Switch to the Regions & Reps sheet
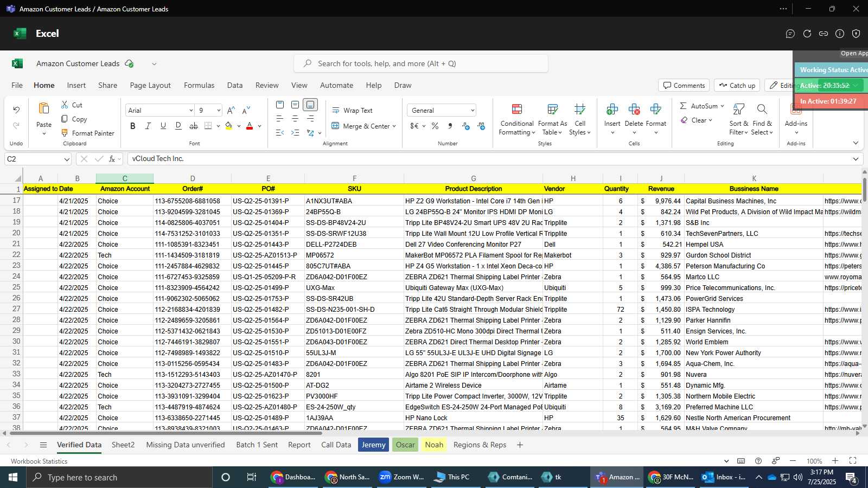 (480, 445)
